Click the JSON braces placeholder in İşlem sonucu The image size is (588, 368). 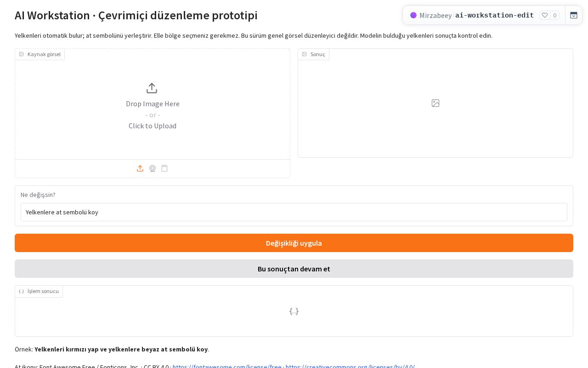pos(294,311)
